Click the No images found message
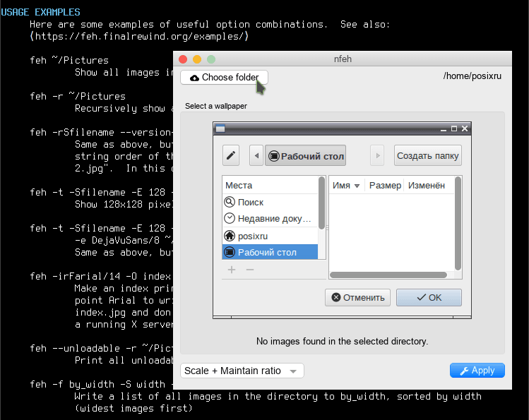529x420 pixels. pos(342,341)
